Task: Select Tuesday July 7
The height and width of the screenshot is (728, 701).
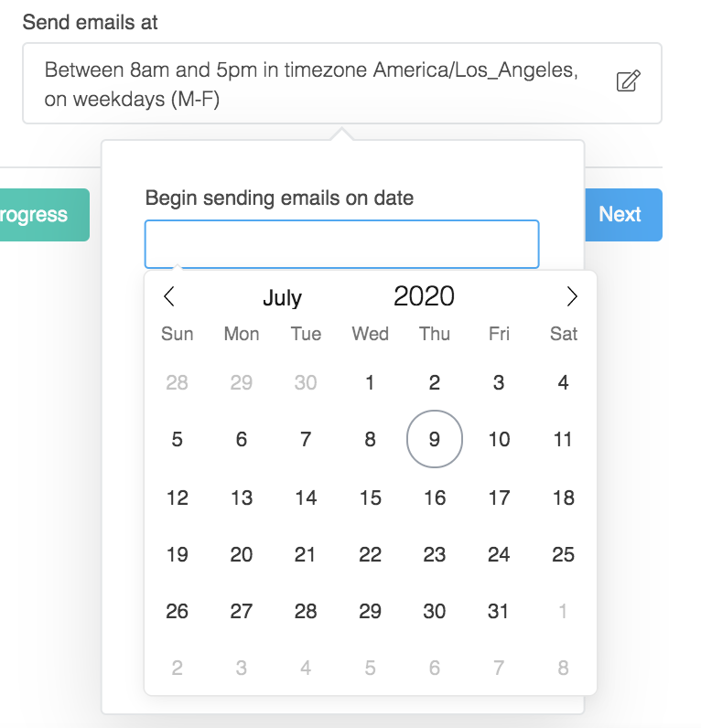Action: (306, 440)
